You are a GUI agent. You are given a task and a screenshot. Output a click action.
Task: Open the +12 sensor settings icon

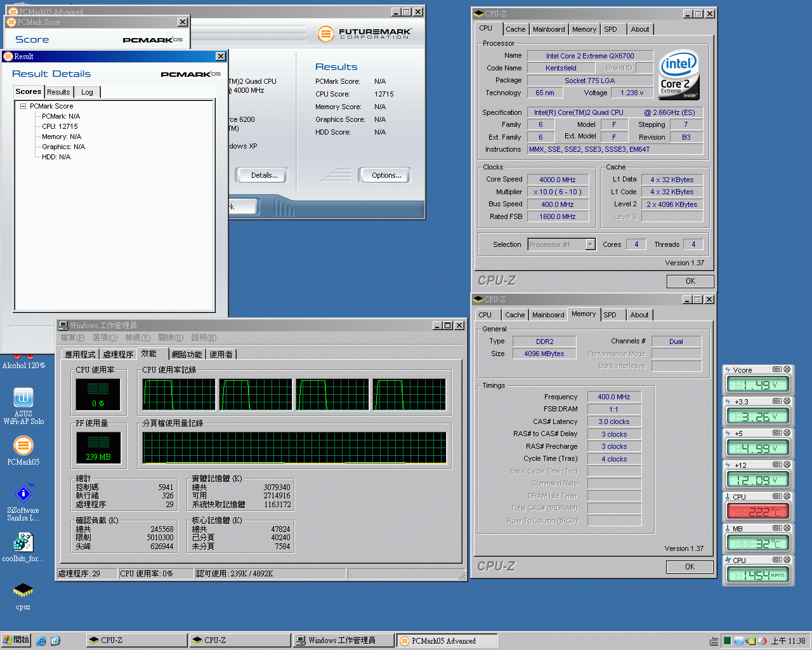click(x=776, y=465)
